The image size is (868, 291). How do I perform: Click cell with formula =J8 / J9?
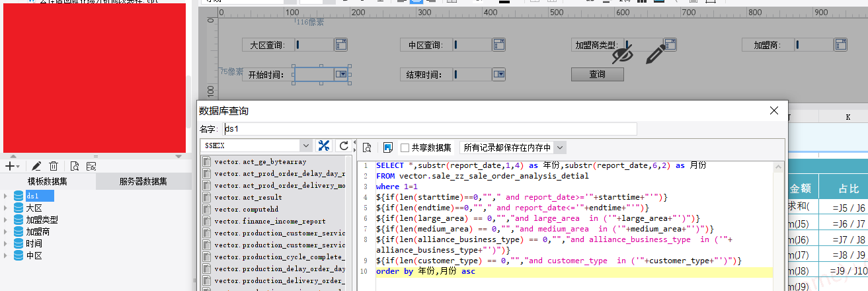(849, 255)
